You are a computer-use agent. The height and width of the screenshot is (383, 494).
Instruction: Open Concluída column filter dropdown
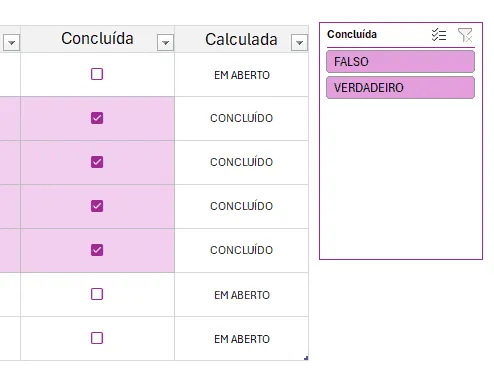click(x=165, y=43)
